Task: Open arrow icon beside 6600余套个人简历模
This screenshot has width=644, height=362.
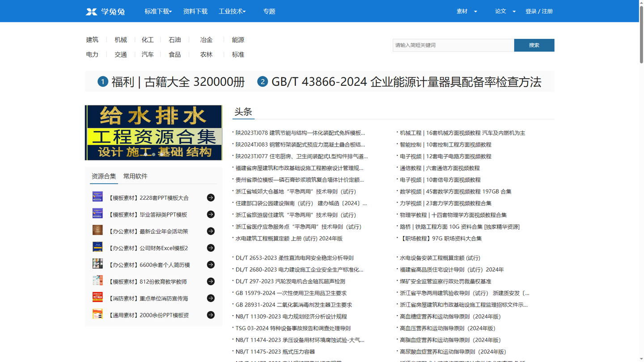Action: 211,265
